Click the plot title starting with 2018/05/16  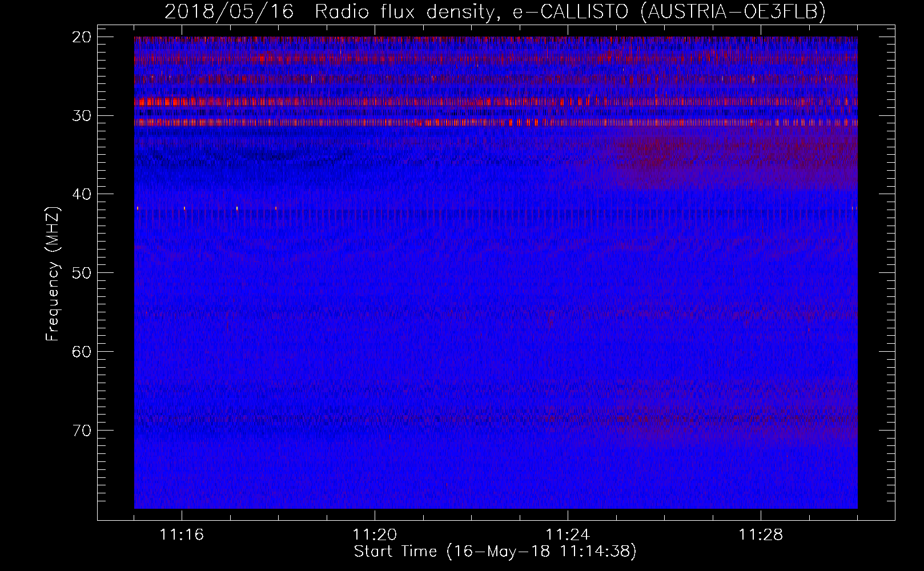coord(495,11)
